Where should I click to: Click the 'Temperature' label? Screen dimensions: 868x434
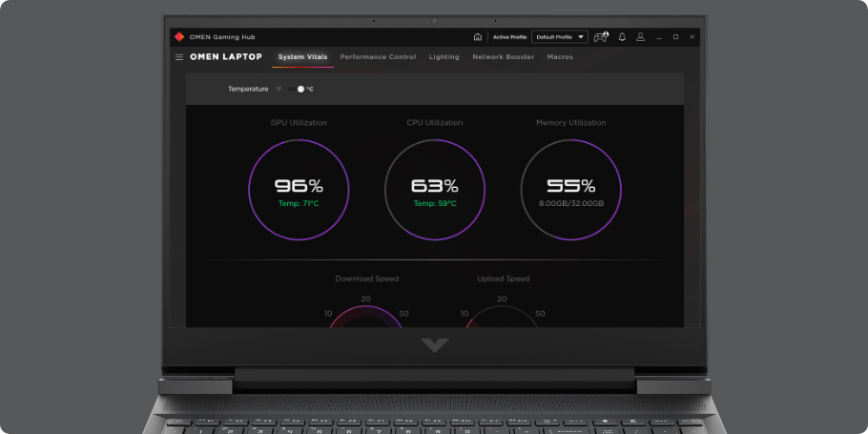coord(248,89)
